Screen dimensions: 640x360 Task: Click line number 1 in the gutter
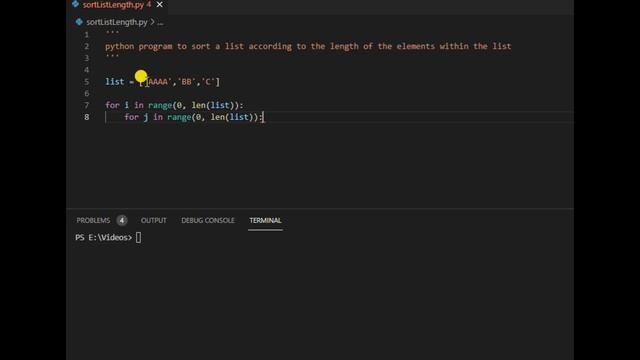87,35
